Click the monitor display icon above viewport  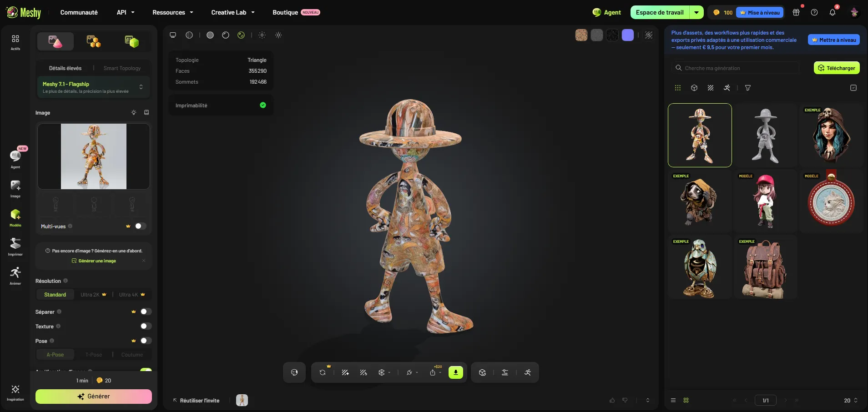[173, 35]
